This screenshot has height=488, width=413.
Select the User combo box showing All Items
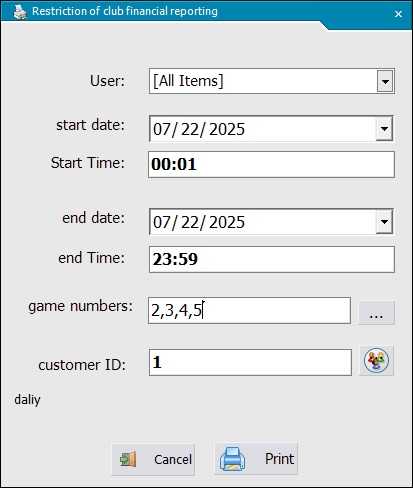(x=272, y=81)
